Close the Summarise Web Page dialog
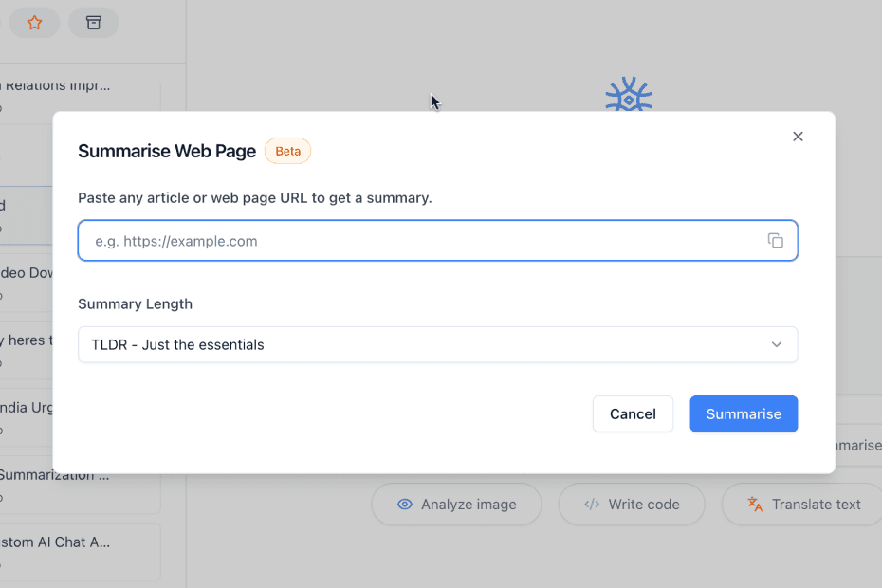Screen dimensions: 882x588 point(798,137)
